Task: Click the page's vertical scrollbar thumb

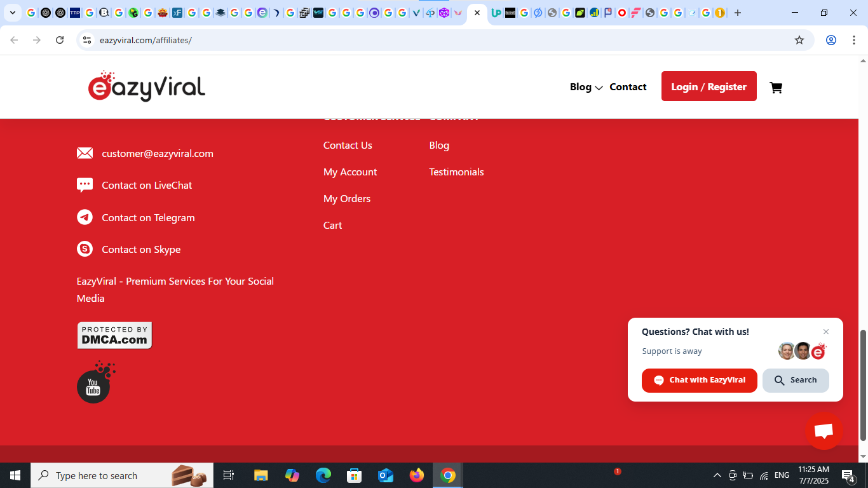Action: click(863, 385)
